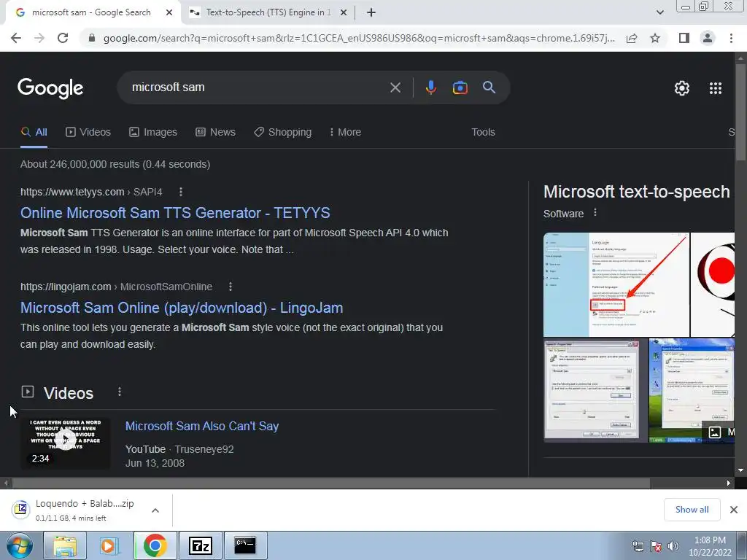The image size is (747, 560).
Task: Open Chrome's three-dot menu
Action: pyautogui.click(x=731, y=38)
